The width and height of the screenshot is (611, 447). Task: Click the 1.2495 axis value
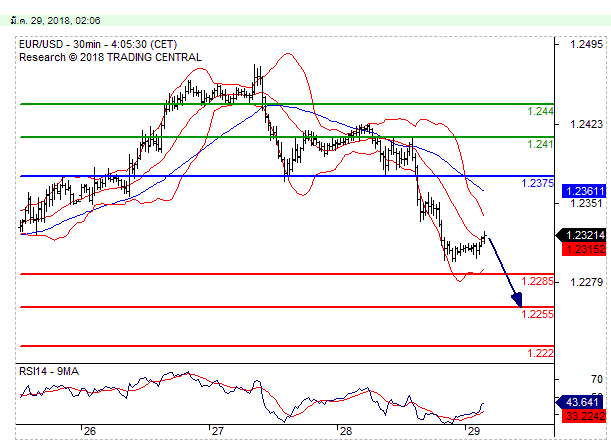tap(586, 44)
